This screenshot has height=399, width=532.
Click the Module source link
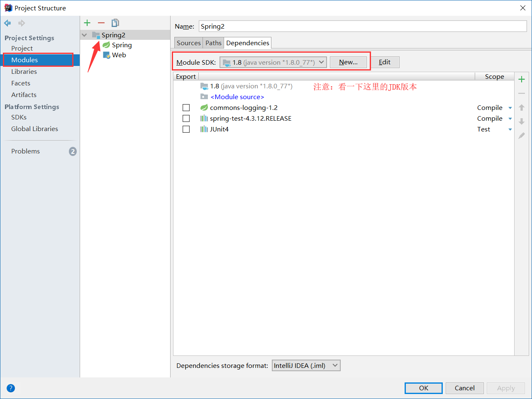[237, 97]
